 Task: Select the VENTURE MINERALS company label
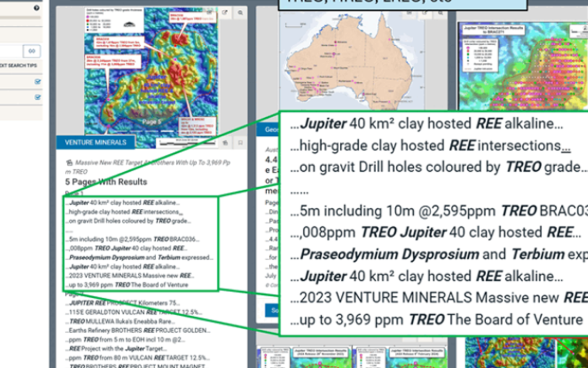[96, 143]
